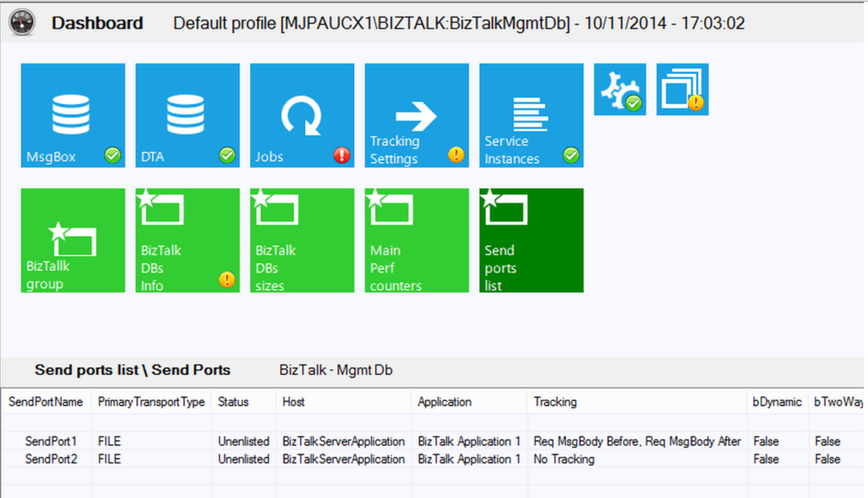868x498 pixels.
Task: Click BizTalk Application 1 in SendPort2 row
Action: 470,459
